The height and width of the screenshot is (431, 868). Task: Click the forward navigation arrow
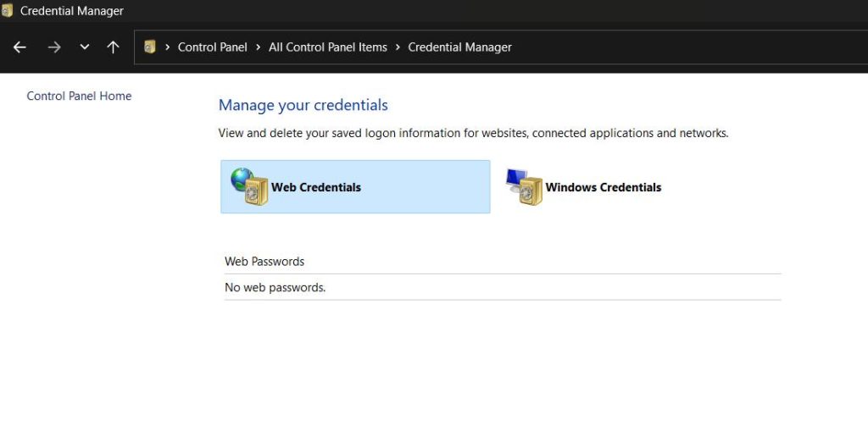(x=54, y=47)
